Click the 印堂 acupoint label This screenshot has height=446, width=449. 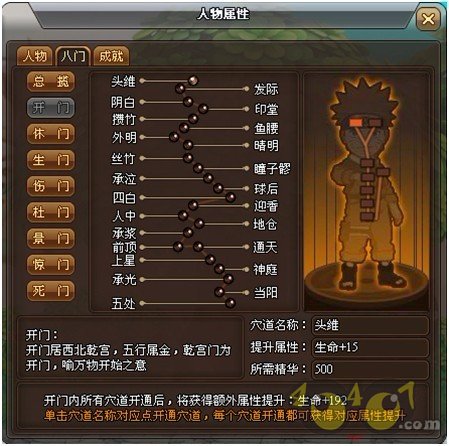(x=266, y=109)
